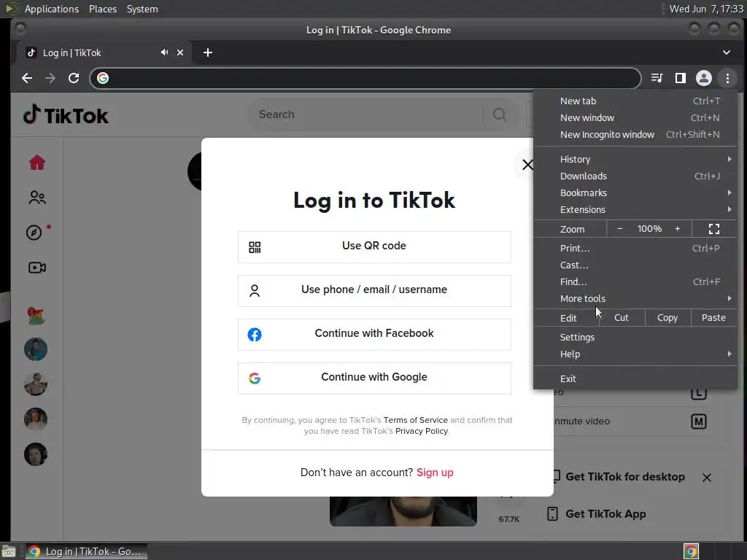
Task: Choose Continue with Google
Action: pos(374,378)
